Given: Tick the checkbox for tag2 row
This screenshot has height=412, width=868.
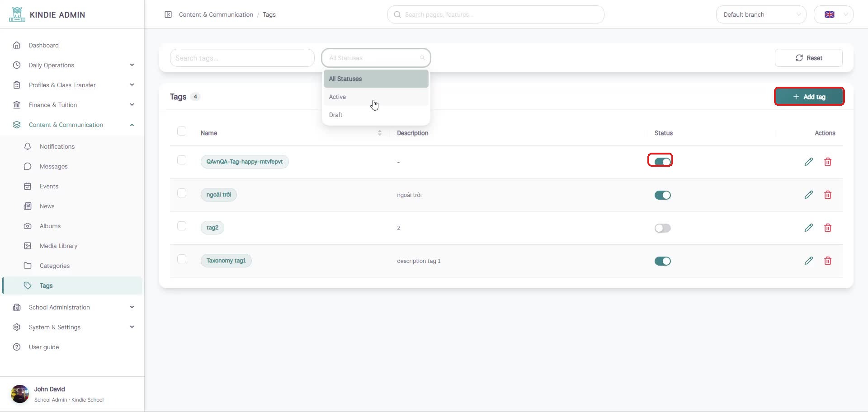Looking at the screenshot, I should [182, 226].
